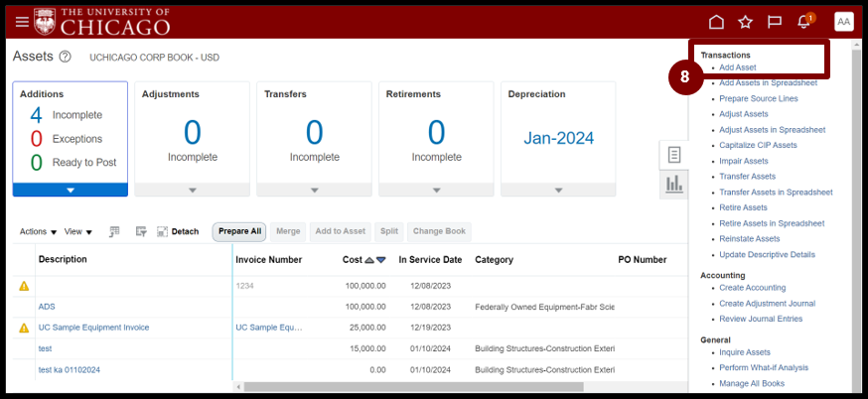
Task: Click the Split button
Action: click(389, 231)
